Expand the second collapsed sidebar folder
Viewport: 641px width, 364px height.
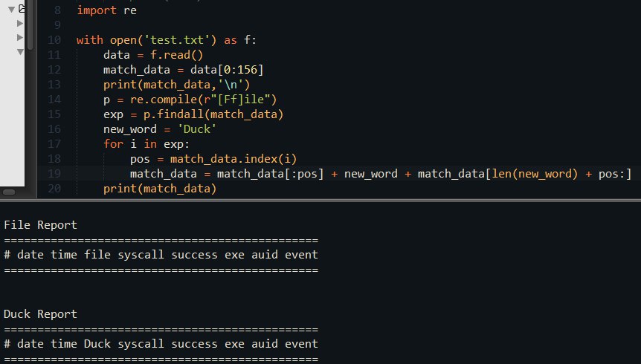click(19, 38)
